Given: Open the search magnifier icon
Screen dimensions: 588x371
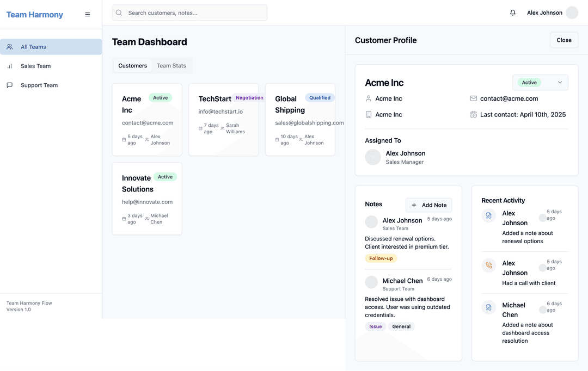Looking at the screenshot, I should tap(119, 12).
